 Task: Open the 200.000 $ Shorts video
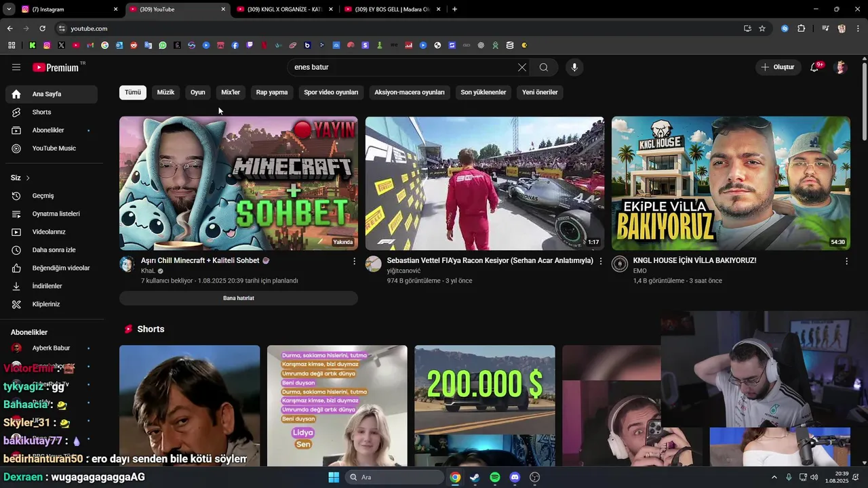pyautogui.click(x=485, y=405)
